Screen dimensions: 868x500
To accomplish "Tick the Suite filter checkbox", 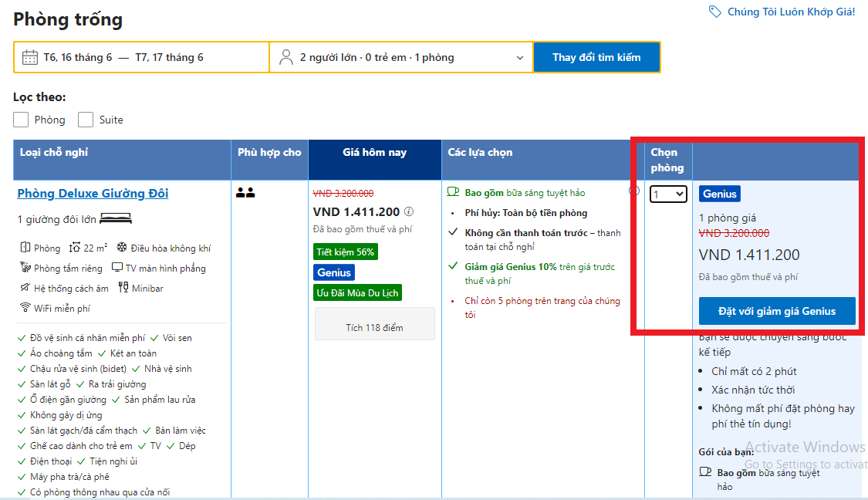I will 86,120.
